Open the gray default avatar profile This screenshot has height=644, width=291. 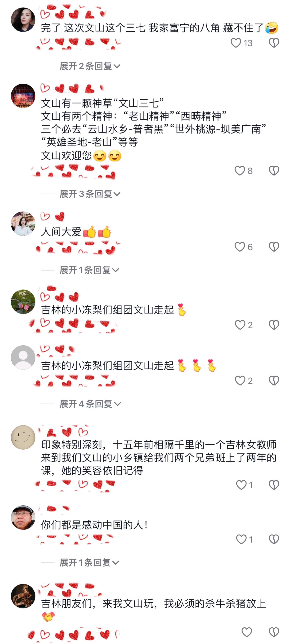click(23, 358)
